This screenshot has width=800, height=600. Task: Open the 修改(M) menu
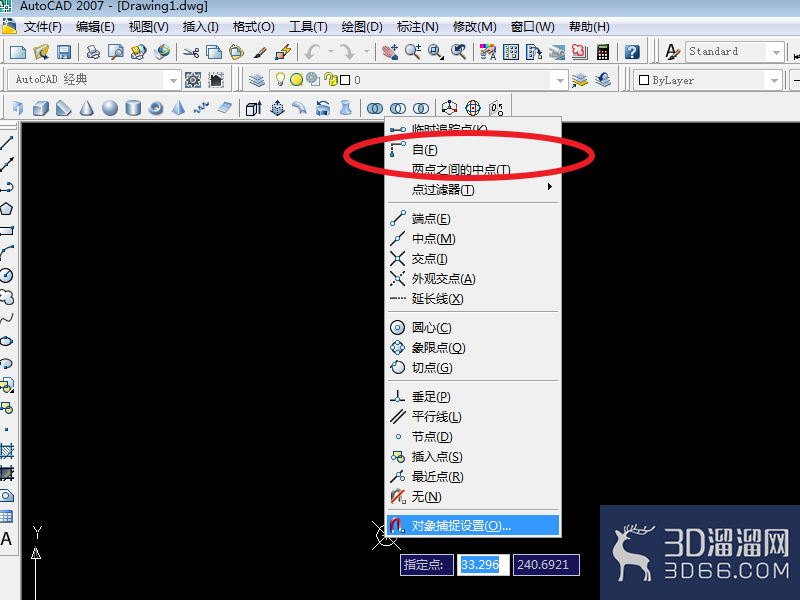click(474, 27)
